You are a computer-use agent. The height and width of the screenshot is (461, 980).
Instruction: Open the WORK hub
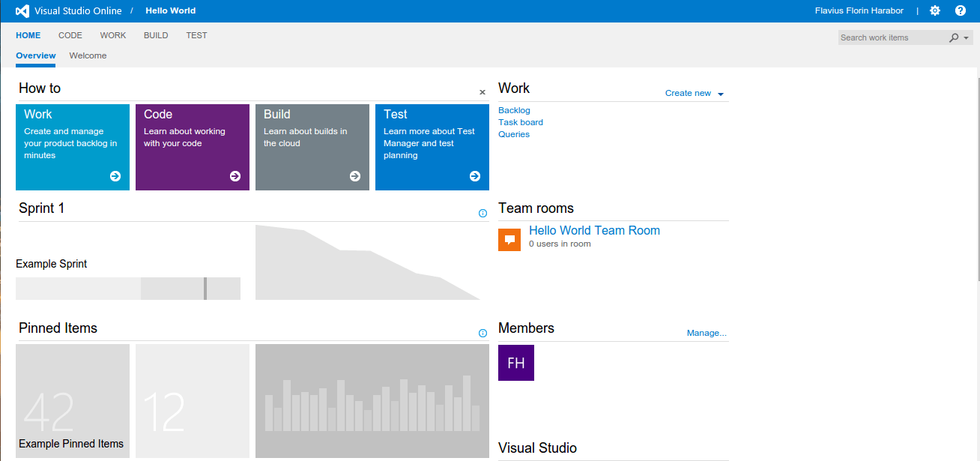coord(113,35)
